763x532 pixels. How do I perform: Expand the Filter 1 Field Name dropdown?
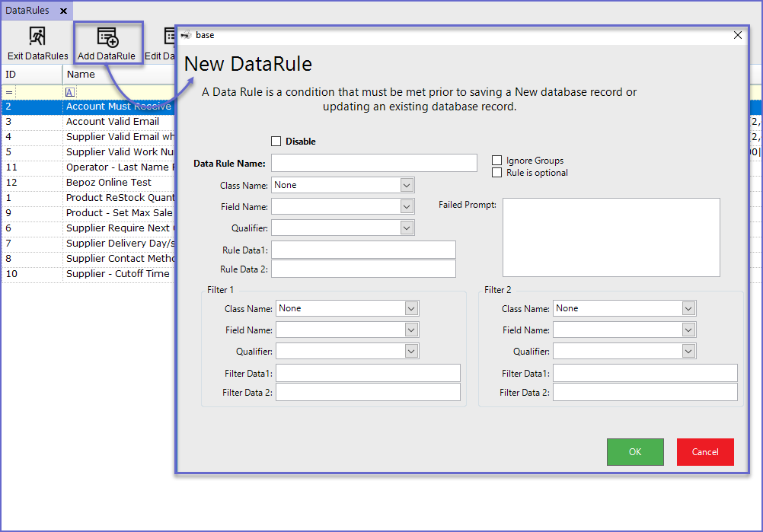(x=411, y=330)
